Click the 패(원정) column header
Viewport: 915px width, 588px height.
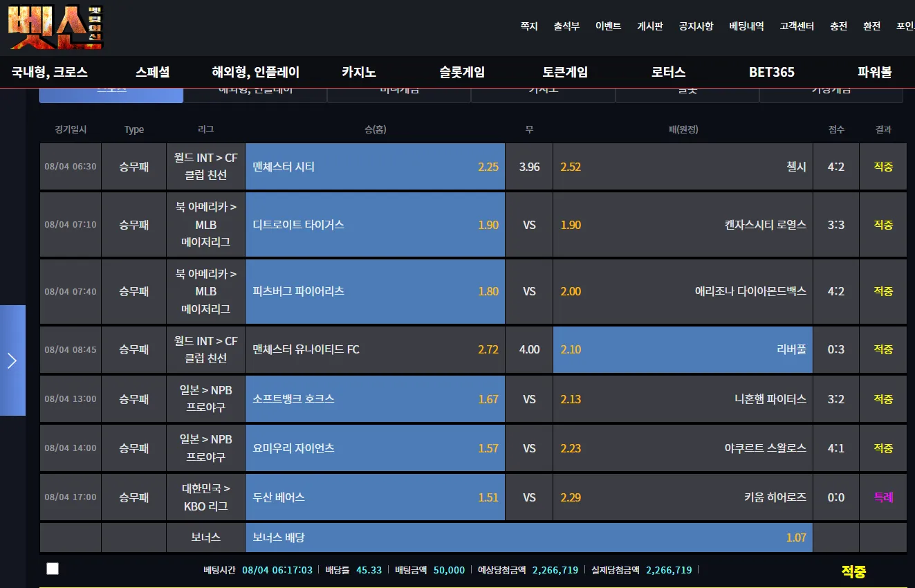683,129
